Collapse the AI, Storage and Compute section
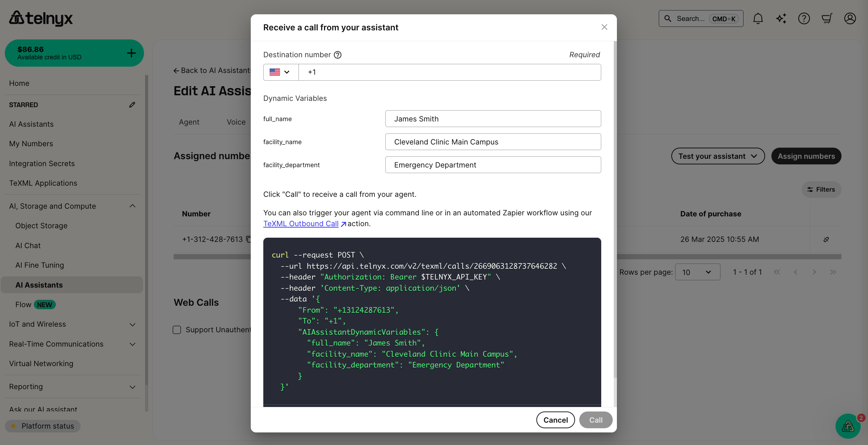The height and width of the screenshot is (445, 868). tap(132, 206)
